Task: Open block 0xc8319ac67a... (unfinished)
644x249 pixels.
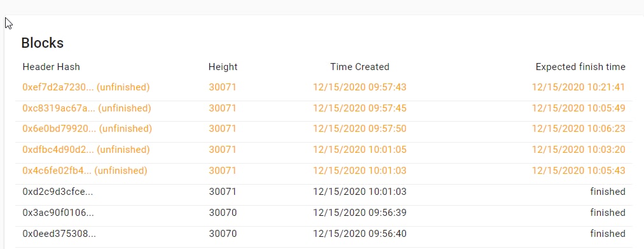Action: point(87,108)
